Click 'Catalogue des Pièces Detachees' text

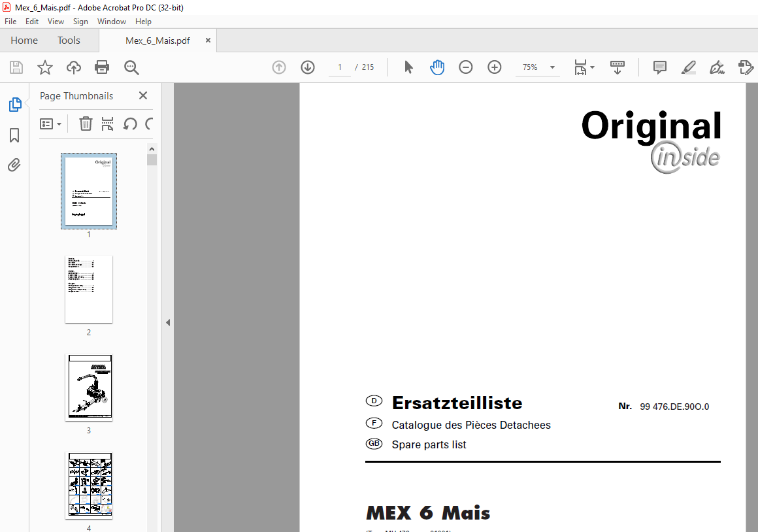[x=471, y=425]
